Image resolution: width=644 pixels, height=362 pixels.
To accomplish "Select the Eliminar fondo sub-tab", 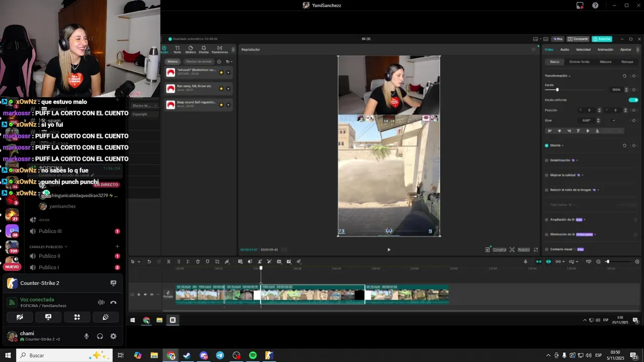I will 579,62.
